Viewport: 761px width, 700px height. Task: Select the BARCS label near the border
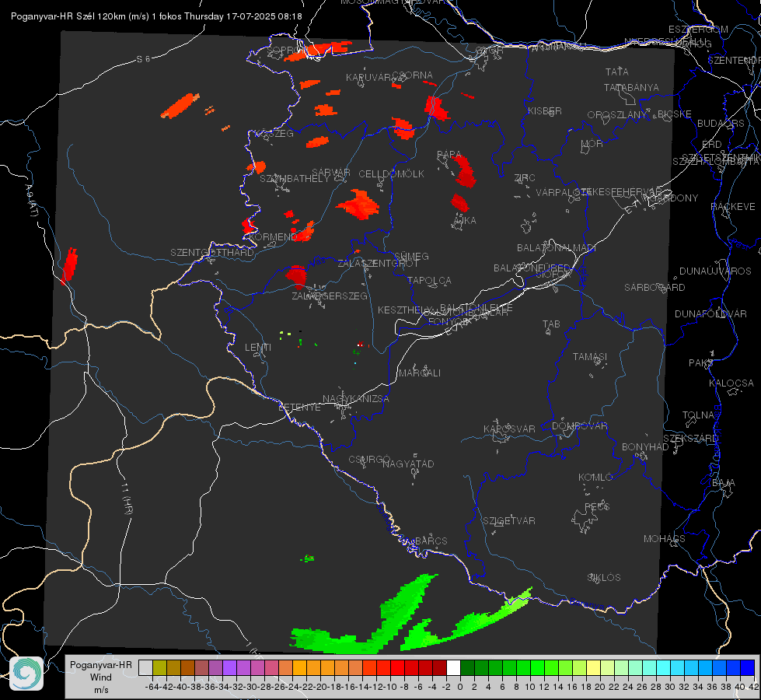pos(431,541)
